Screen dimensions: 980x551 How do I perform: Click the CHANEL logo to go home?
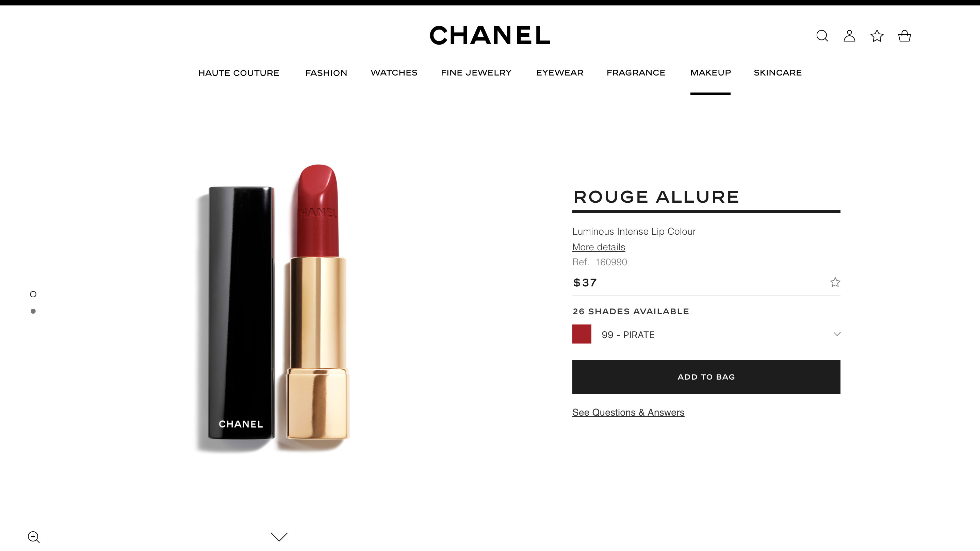[490, 35]
